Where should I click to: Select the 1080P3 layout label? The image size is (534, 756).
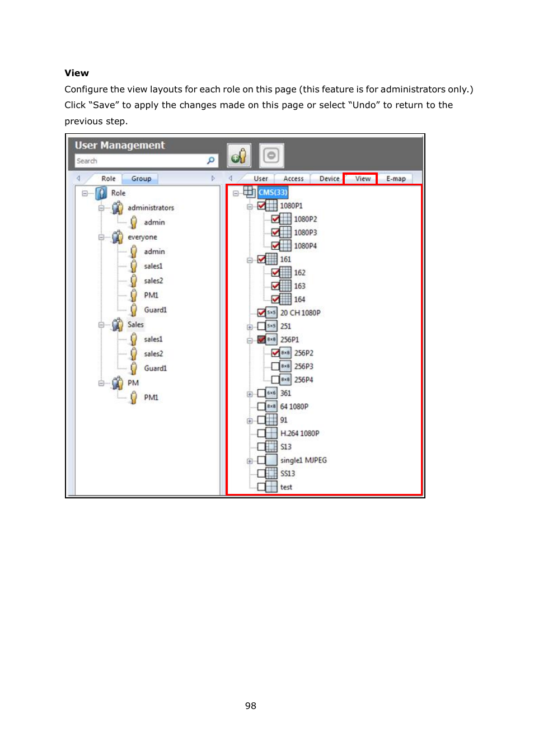point(306,232)
